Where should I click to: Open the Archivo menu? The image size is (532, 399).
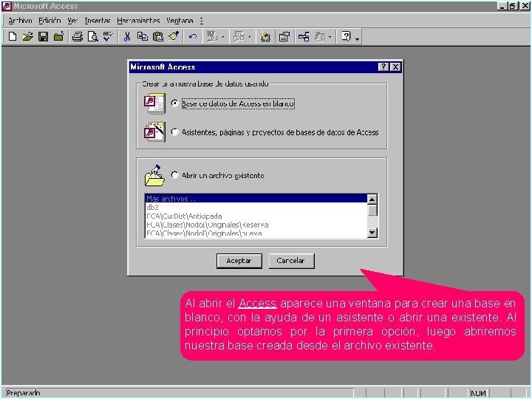pyautogui.click(x=20, y=21)
